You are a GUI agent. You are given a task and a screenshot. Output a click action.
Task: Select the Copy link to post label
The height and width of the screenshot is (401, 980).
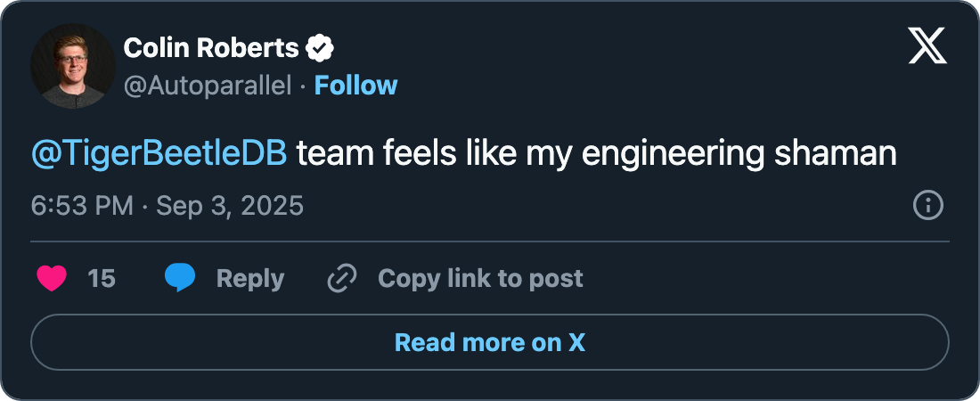pos(480,279)
